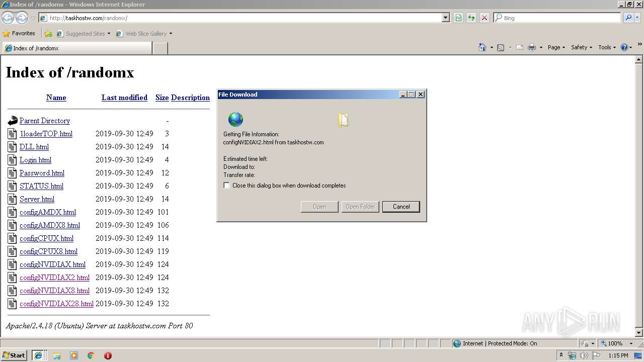The width and height of the screenshot is (644, 362).
Task: Click the Add to Favorites Bar icon
Action: (x=48, y=34)
